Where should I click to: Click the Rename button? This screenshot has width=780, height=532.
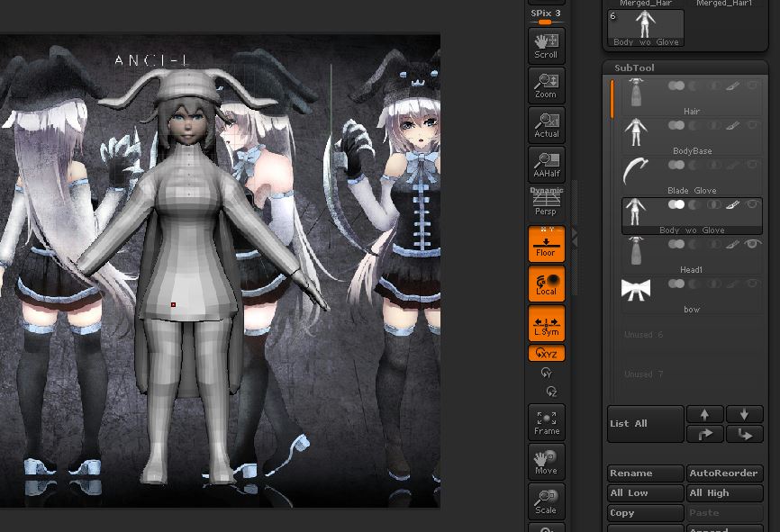pyautogui.click(x=646, y=473)
